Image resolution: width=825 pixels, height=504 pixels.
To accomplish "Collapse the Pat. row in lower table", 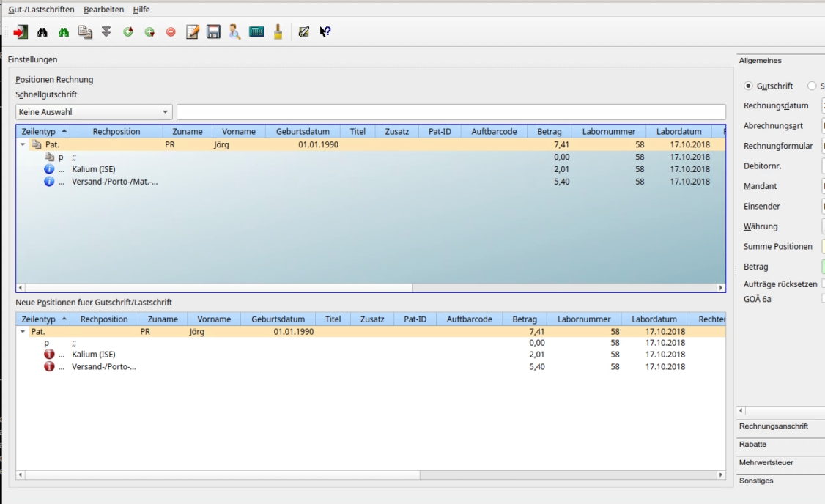I will 22,332.
